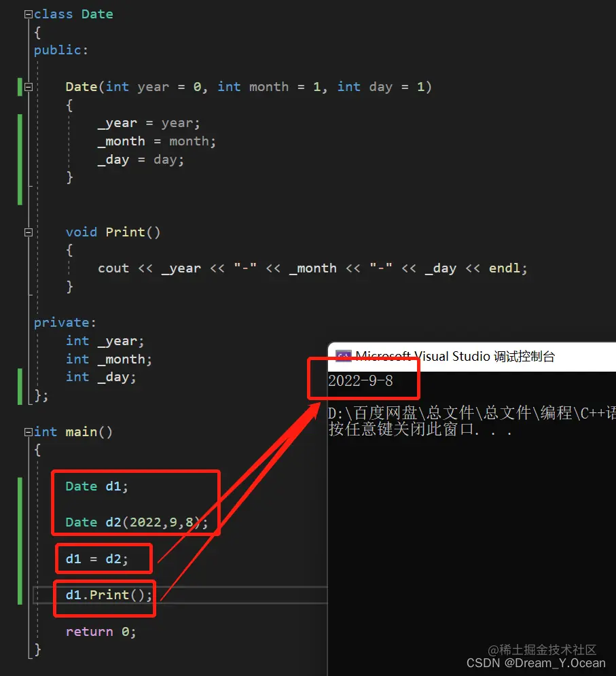Click the line 'Date d1;'
The image size is (616, 676).
click(96, 486)
